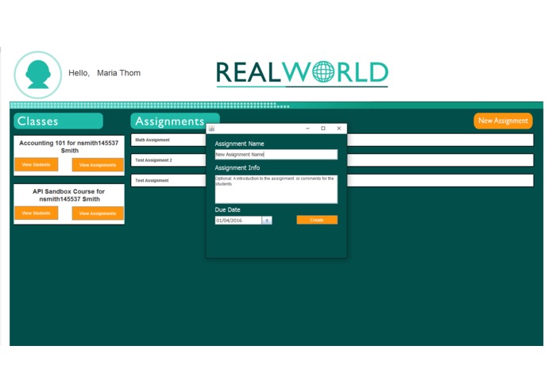View Students for API Sandbox Course
552x392 pixels.
[x=36, y=213]
